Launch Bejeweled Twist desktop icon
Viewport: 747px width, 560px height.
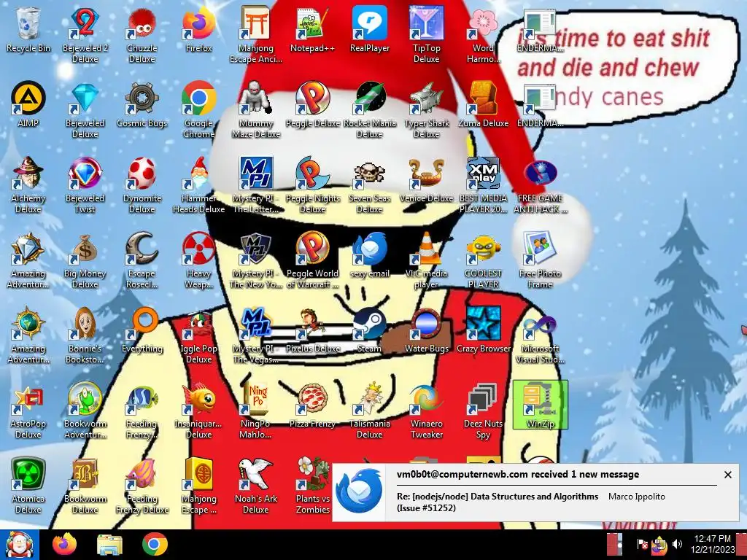85,185
